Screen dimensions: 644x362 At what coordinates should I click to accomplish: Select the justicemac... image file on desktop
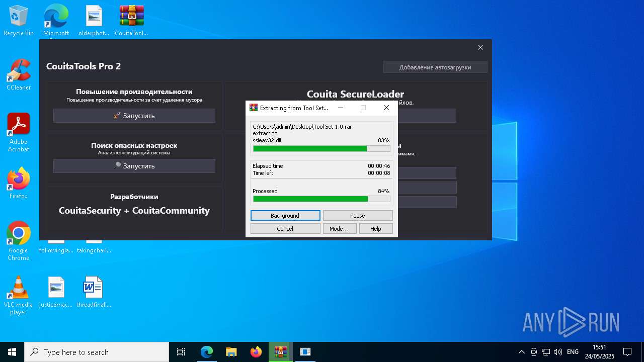[x=56, y=292]
